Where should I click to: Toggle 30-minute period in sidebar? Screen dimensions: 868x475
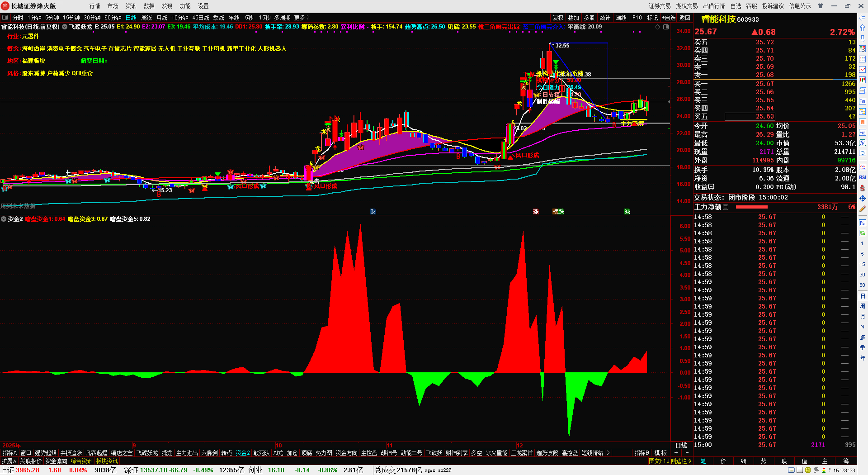click(863, 275)
